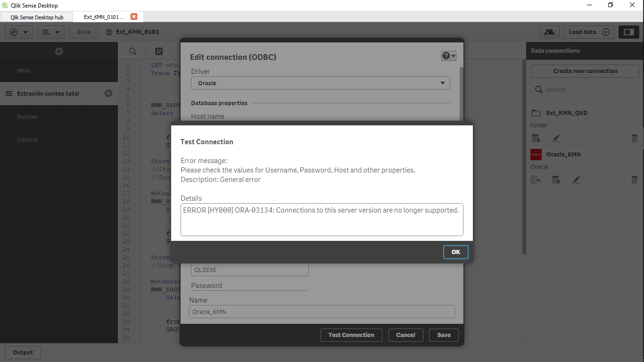Select data from Oracle_KMN connection
644x362 pixels.
pyautogui.click(x=556, y=180)
